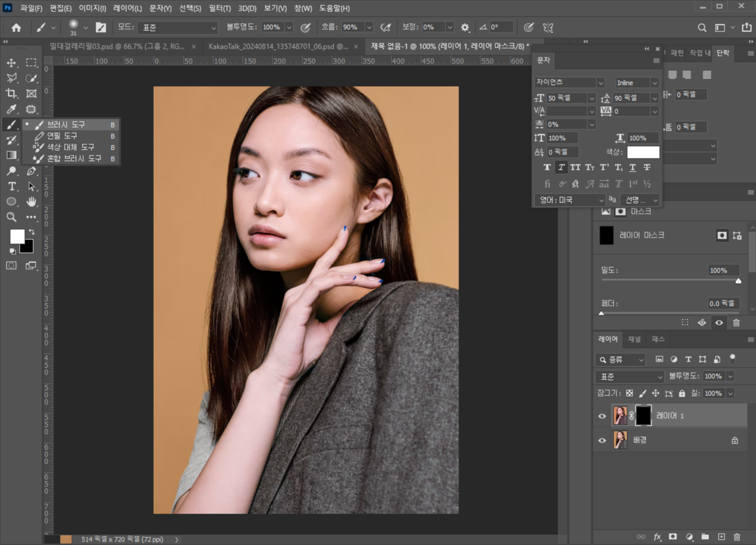756x545 pixels.
Task: Open font size dropdown 50 픽셀
Action: [591, 98]
